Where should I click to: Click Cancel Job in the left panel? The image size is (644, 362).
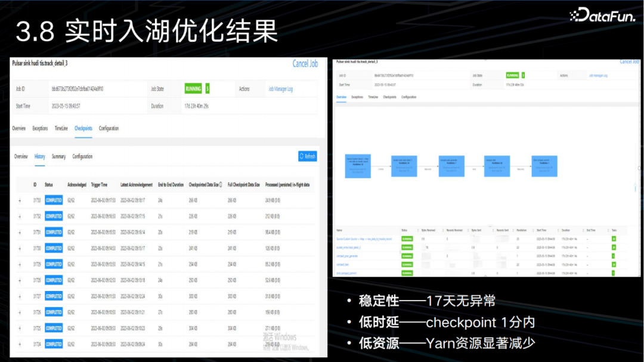pos(305,64)
